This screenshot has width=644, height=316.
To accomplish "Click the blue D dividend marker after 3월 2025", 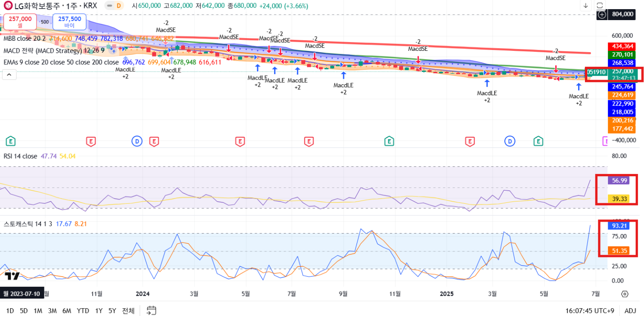I will pos(510,141).
